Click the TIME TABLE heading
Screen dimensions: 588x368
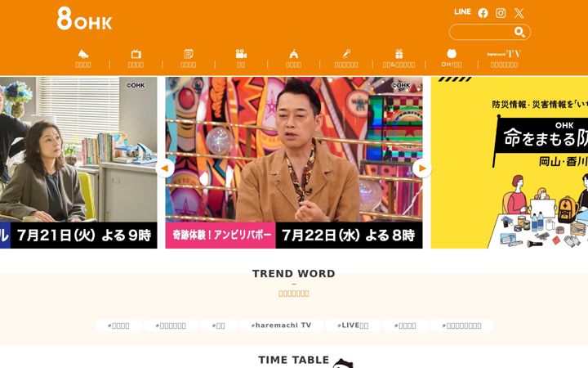click(x=294, y=360)
